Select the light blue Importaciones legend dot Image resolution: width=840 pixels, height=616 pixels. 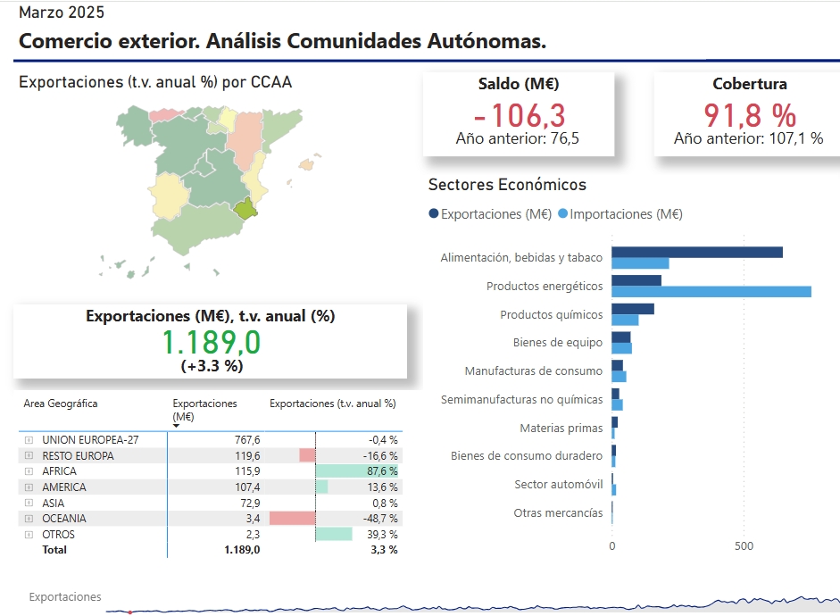(562, 214)
